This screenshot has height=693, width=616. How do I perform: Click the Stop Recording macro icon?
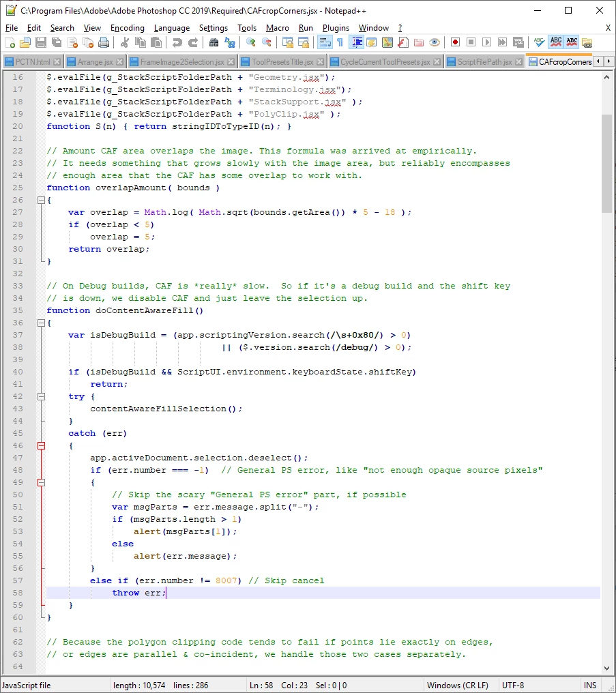click(471, 42)
